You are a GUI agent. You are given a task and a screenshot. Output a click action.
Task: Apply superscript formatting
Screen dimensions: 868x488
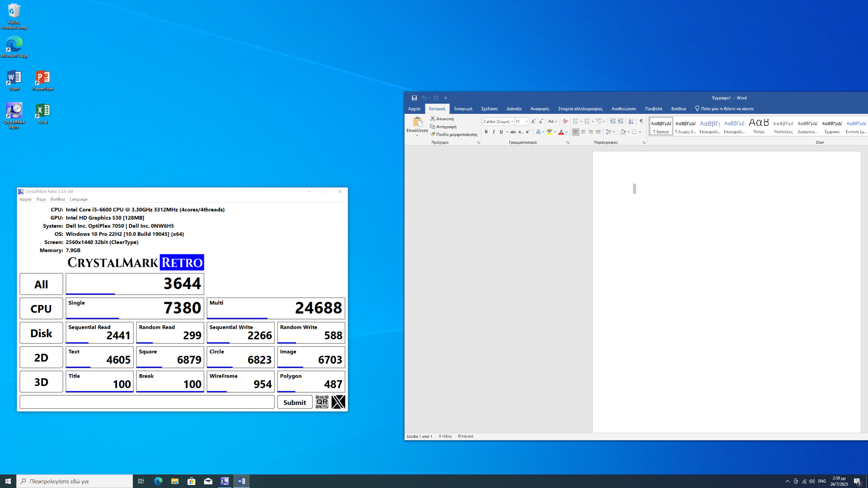pyautogui.click(x=528, y=132)
